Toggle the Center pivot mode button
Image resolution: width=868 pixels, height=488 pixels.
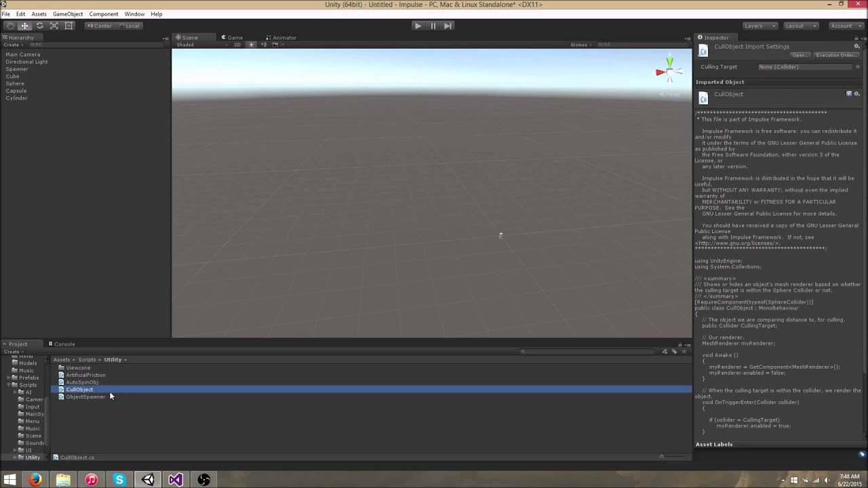[100, 26]
